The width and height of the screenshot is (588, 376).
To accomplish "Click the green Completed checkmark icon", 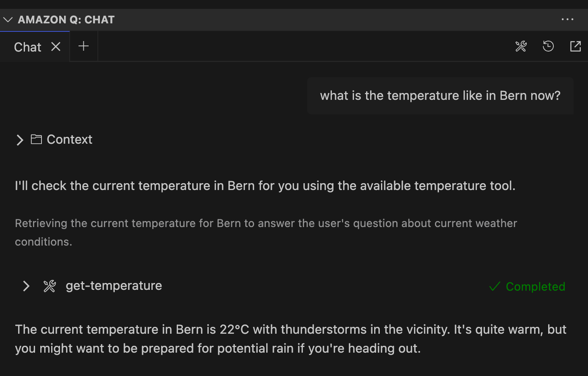I will tap(495, 287).
